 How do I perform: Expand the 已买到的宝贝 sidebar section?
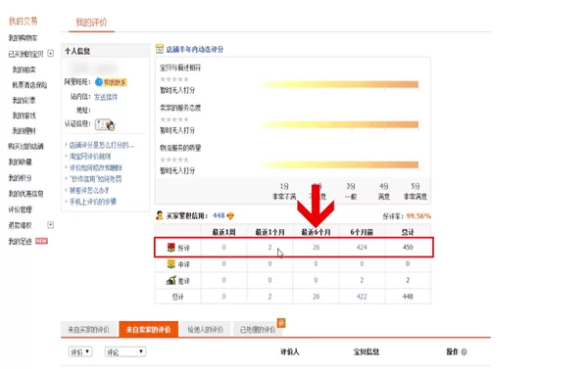point(51,53)
